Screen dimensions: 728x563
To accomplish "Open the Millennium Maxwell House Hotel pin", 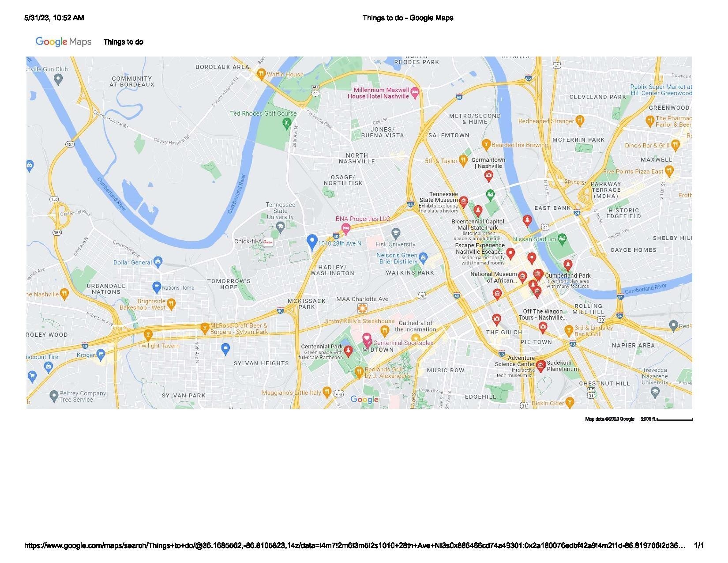I will tap(414, 92).
